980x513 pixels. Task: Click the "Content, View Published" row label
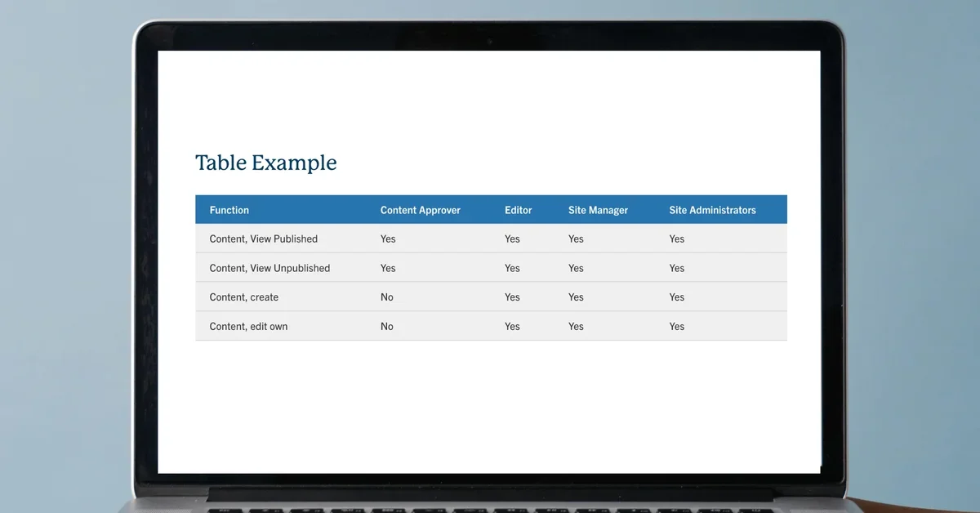coord(263,239)
